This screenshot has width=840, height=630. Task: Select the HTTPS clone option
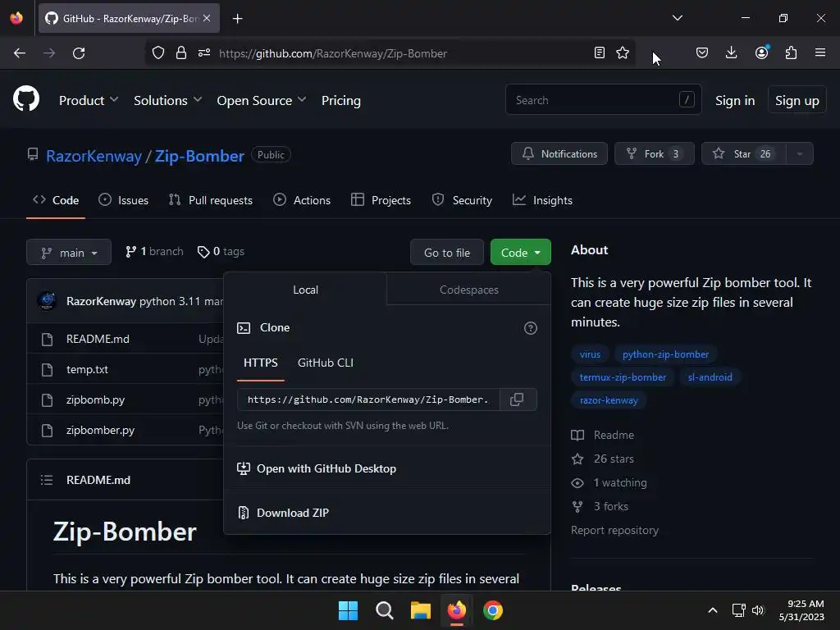(x=261, y=363)
